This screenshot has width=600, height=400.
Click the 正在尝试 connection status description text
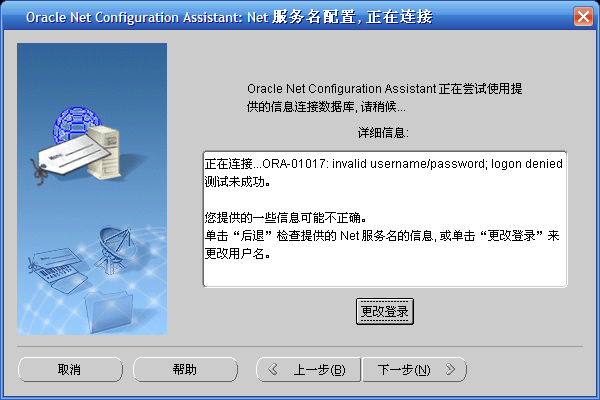[x=385, y=97]
